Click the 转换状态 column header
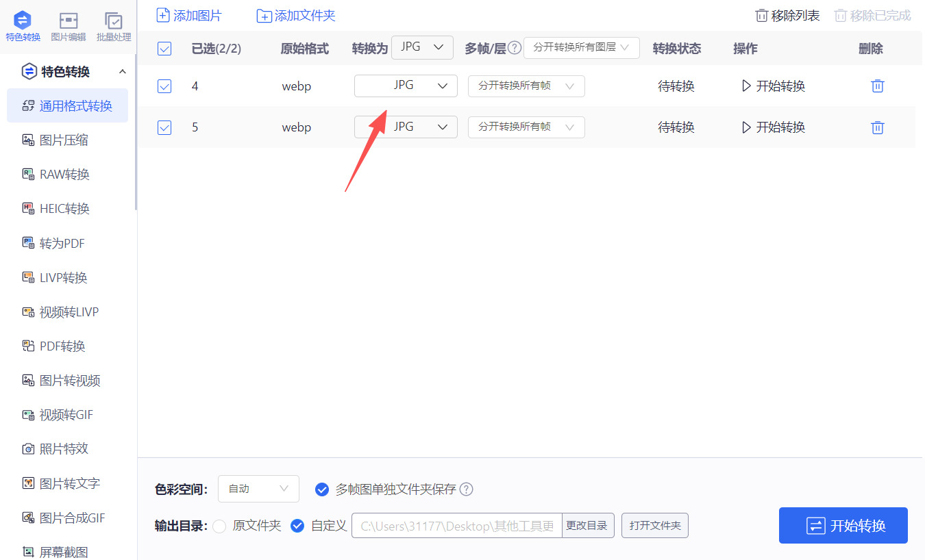Image resolution: width=925 pixels, height=560 pixels. tap(677, 49)
